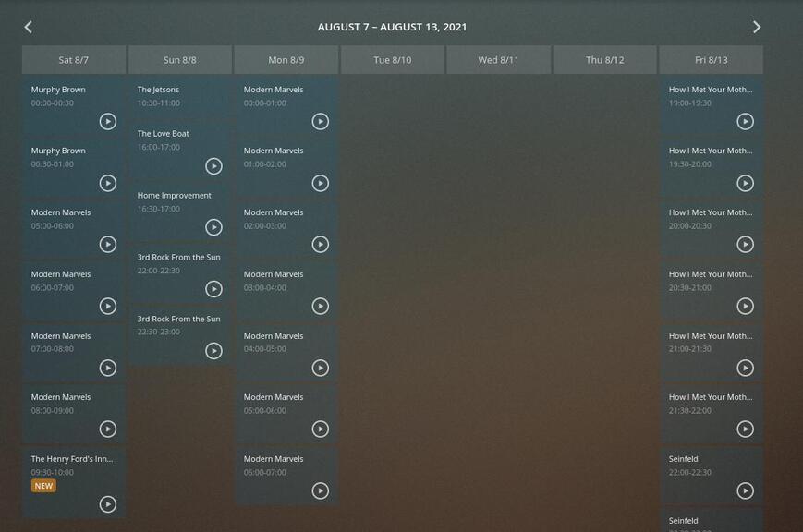Click the 22:00-22:30 time under 3rd Rock
This screenshot has height=532, width=803.
click(159, 271)
